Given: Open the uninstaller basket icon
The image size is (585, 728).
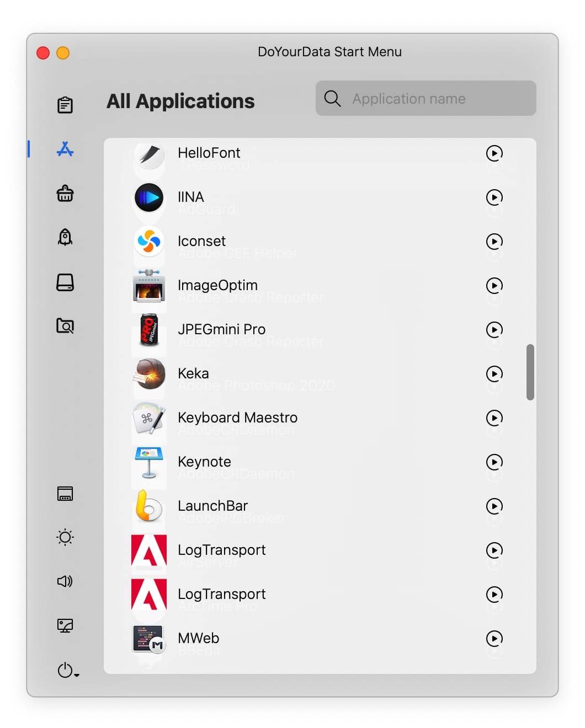Looking at the screenshot, I should tap(65, 194).
